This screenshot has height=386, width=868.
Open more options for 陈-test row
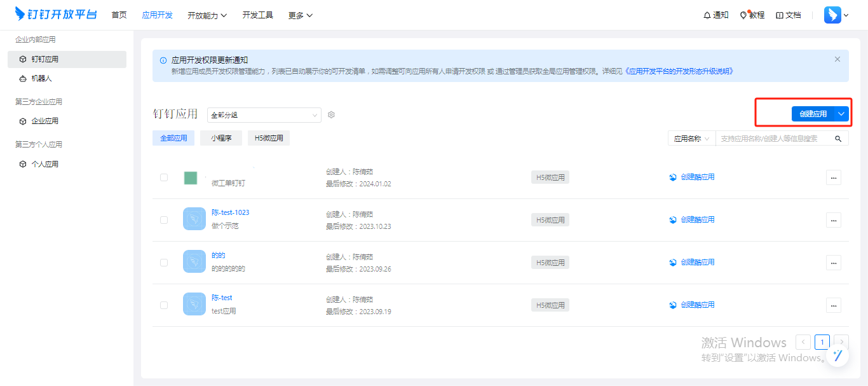click(834, 305)
